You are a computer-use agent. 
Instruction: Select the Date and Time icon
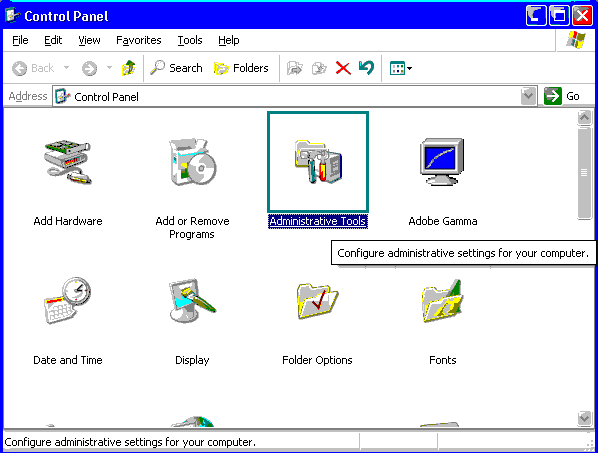point(68,301)
